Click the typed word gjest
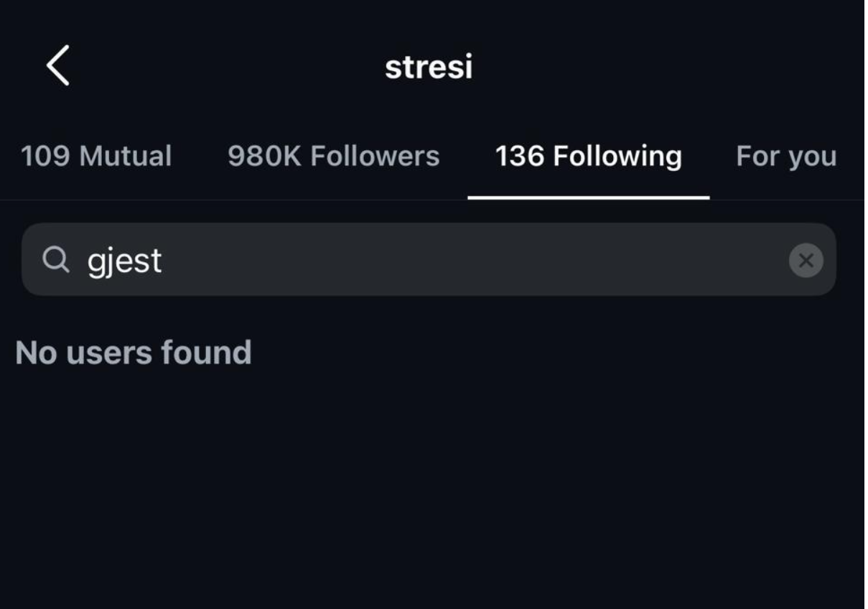 click(124, 260)
